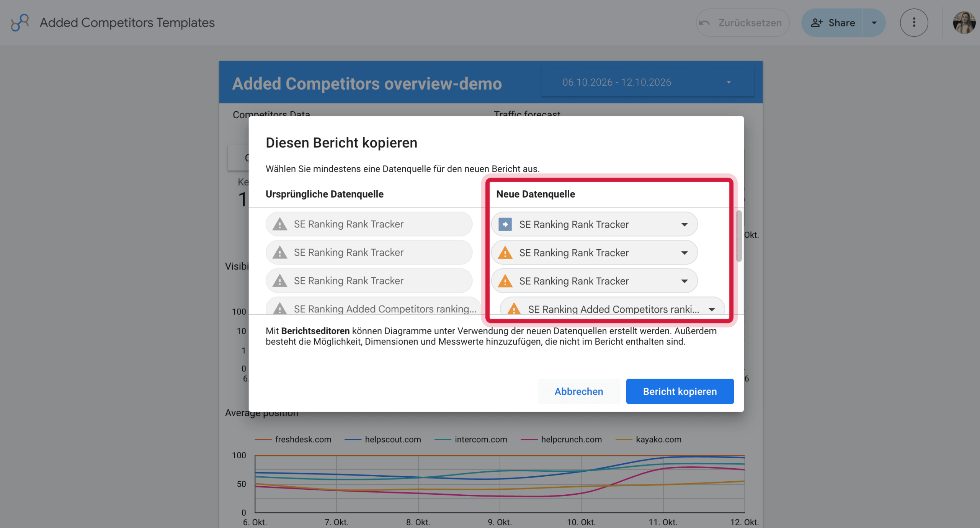The image size is (980, 528).
Task: Click the helpscout.com legend entry
Action: tap(383, 440)
